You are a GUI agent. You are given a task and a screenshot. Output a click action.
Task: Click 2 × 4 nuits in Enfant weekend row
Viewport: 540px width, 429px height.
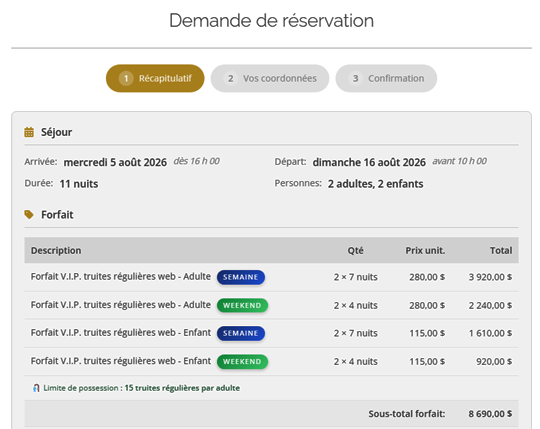click(x=355, y=362)
